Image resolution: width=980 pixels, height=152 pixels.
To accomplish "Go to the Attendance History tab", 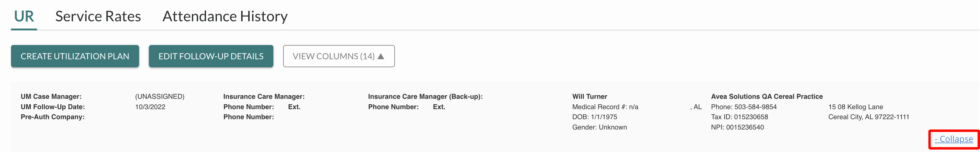I will pyautogui.click(x=225, y=16).
